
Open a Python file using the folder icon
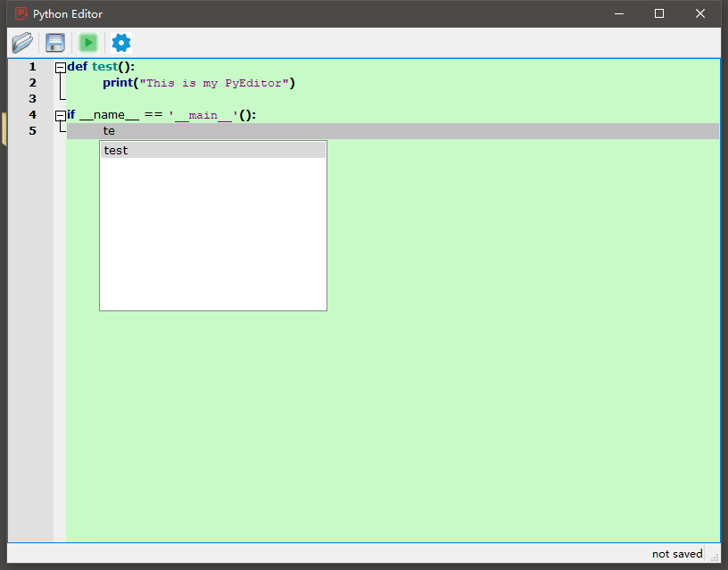(x=21, y=42)
